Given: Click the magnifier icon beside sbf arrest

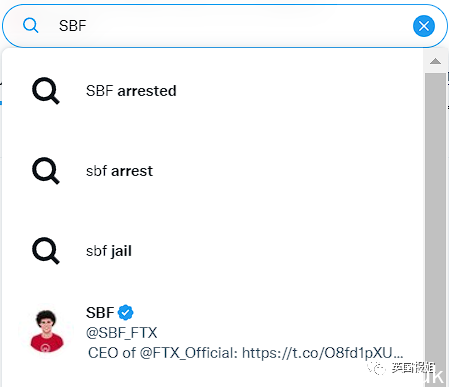Looking at the screenshot, I should pyautogui.click(x=46, y=171).
